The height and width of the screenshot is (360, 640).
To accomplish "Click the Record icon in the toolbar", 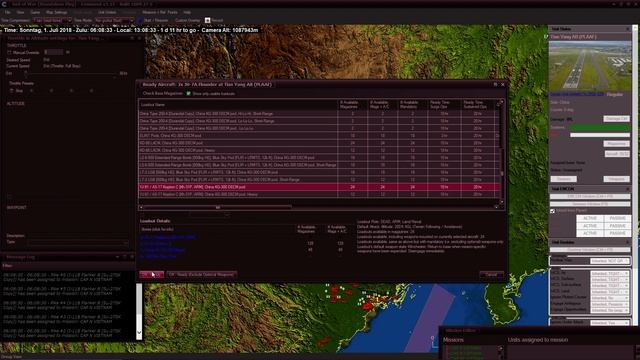I will (x=207, y=20).
